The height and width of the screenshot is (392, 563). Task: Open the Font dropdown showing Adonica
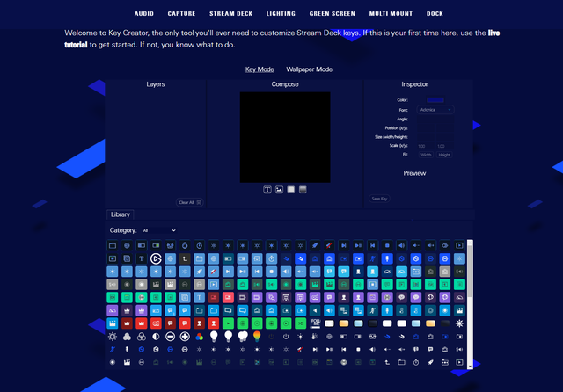click(x=435, y=110)
